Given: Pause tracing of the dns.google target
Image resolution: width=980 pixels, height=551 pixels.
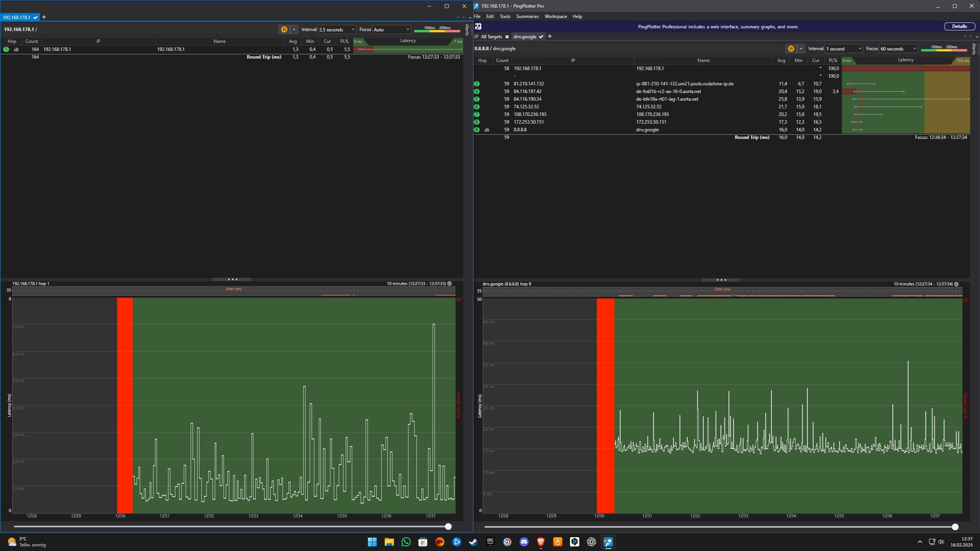Looking at the screenshot, I should pos(791,49).
